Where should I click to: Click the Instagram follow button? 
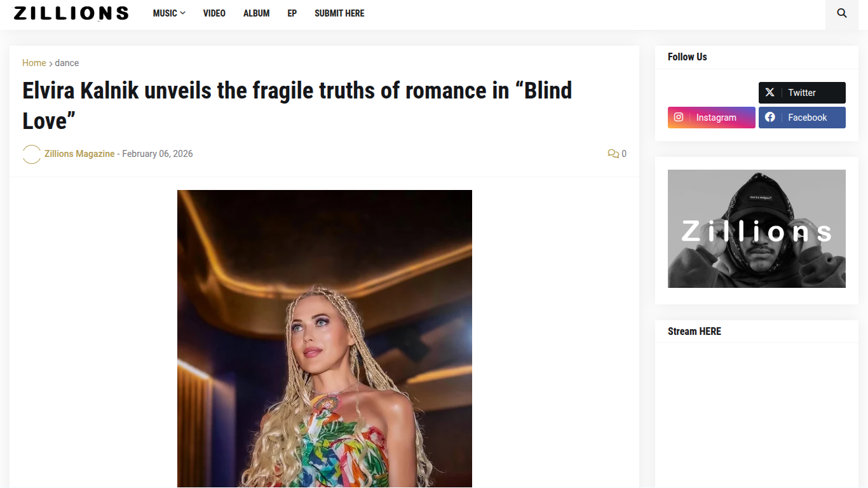click(712, 118)
